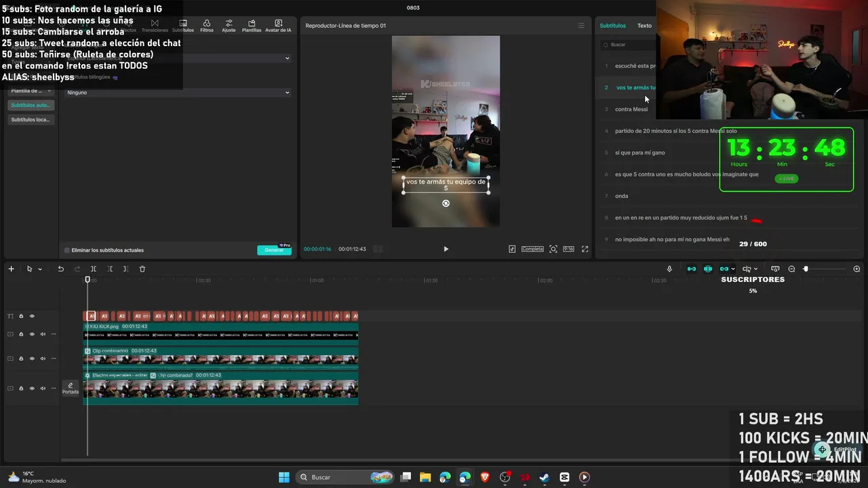This screenshot has height=488, width=868.
Task: Play the preview video
Action: click(x=446, y=249)
